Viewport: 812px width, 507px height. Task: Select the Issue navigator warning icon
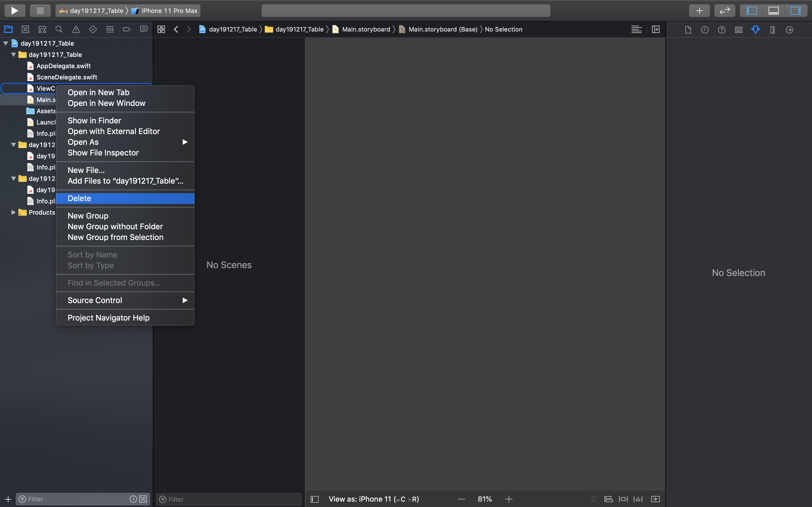[76, 30]
